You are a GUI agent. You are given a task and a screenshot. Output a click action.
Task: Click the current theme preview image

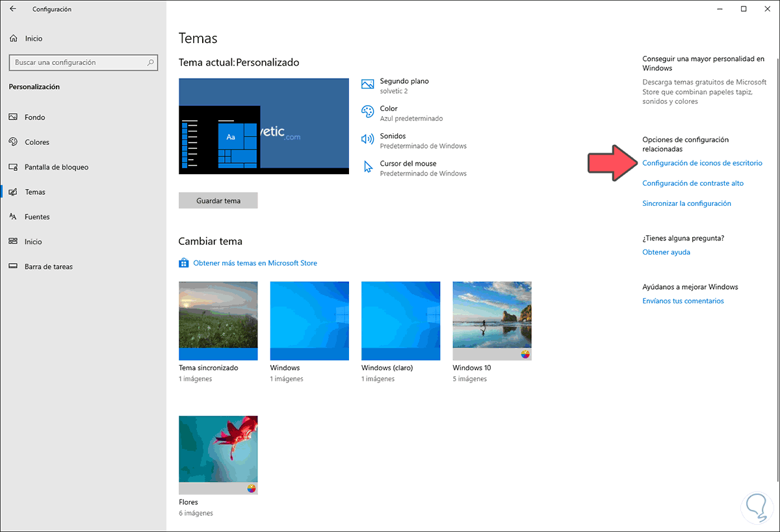point(264,127)
